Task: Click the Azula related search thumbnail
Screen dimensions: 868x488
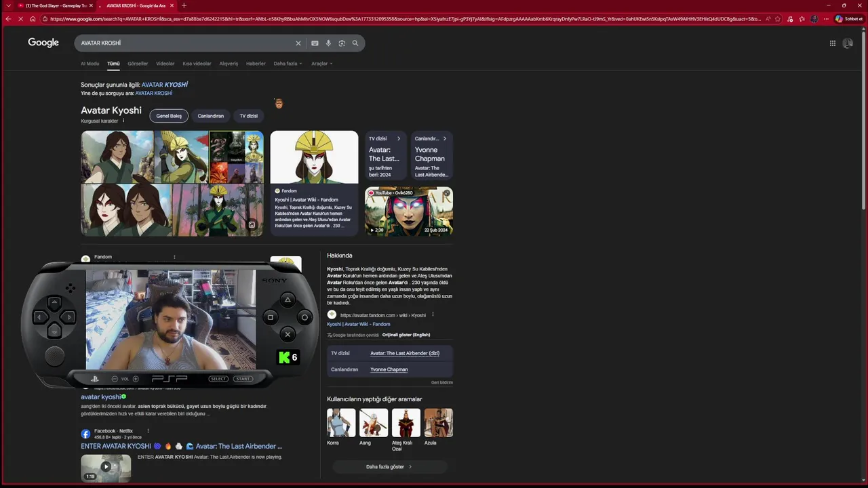Action: tap(439, 422)
